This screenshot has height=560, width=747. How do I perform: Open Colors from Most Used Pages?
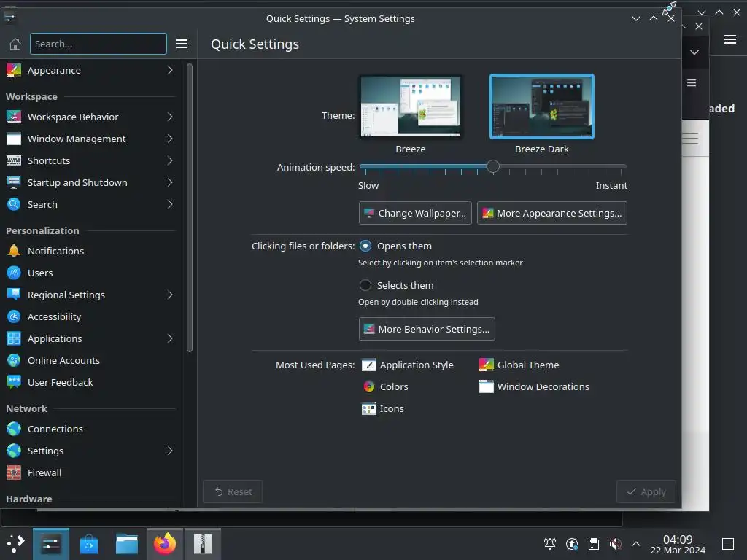[x=385, y=386]
